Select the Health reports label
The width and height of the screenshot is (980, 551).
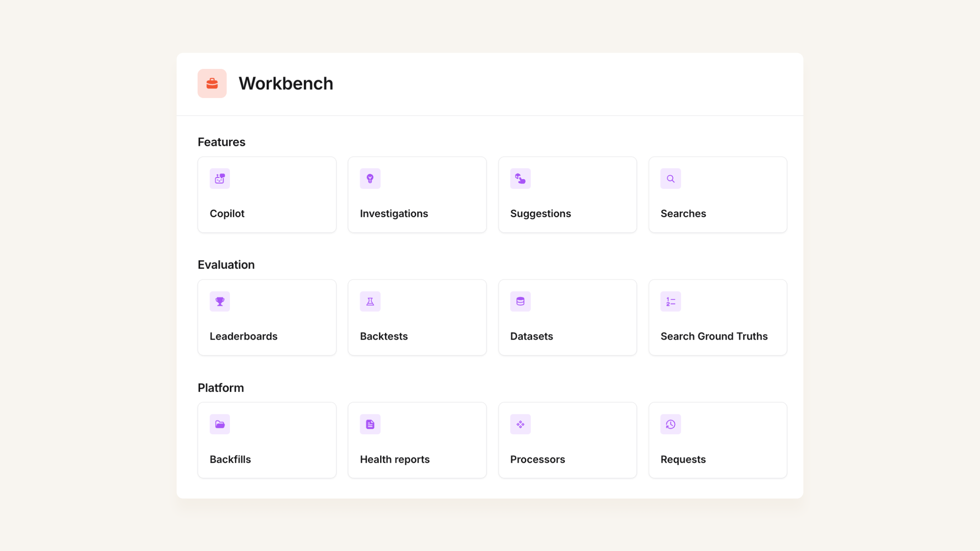point(394,459)
